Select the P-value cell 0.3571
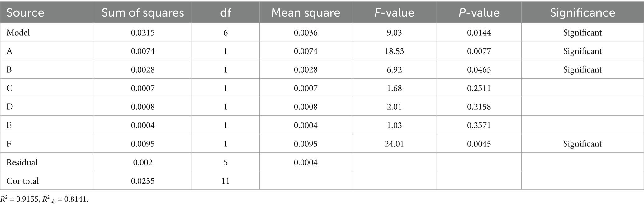 479,125
